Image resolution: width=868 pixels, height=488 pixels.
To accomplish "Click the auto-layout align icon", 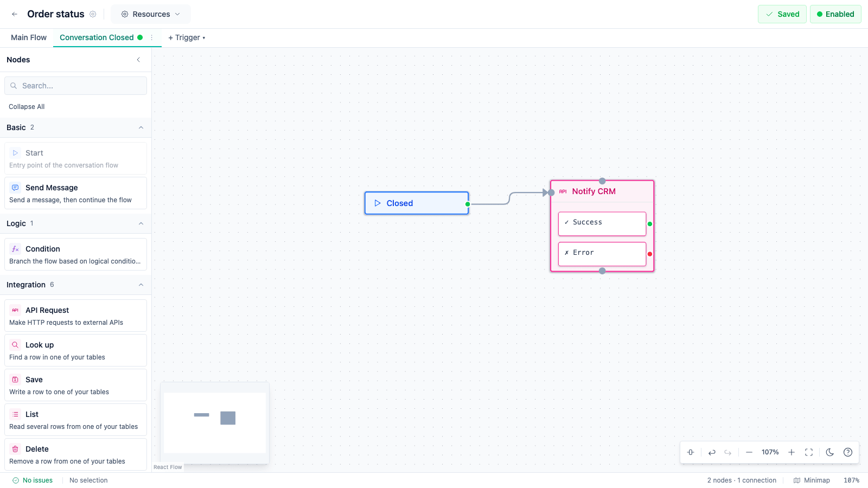I will [691, 452].
